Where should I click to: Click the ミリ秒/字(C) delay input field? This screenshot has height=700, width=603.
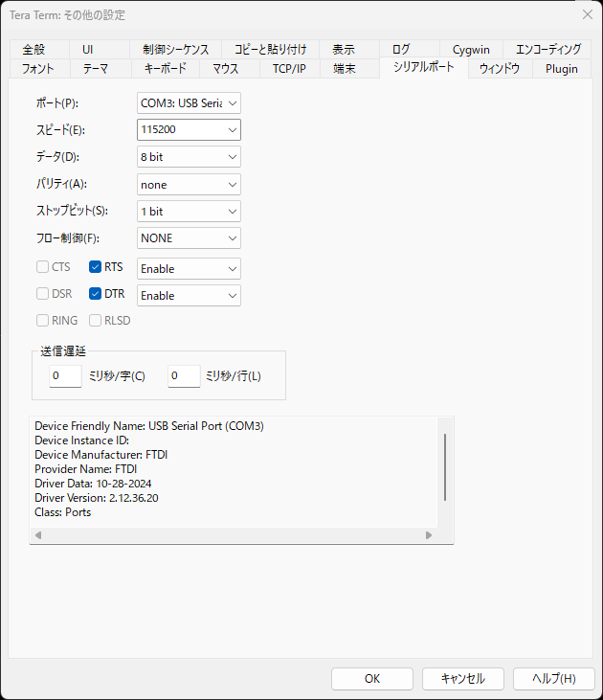[65, 376]
